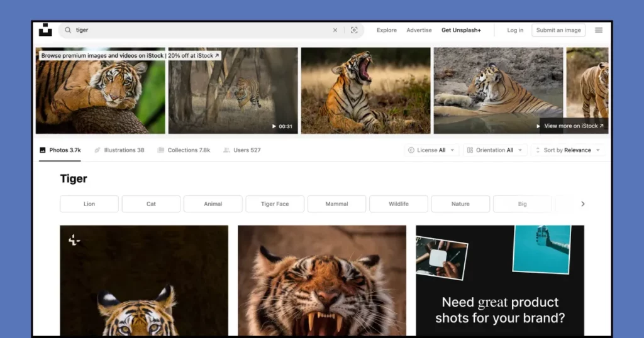Open the Sort by Relevance dropdown
Viewport: 644px width, 338px height.
[568, 150]
